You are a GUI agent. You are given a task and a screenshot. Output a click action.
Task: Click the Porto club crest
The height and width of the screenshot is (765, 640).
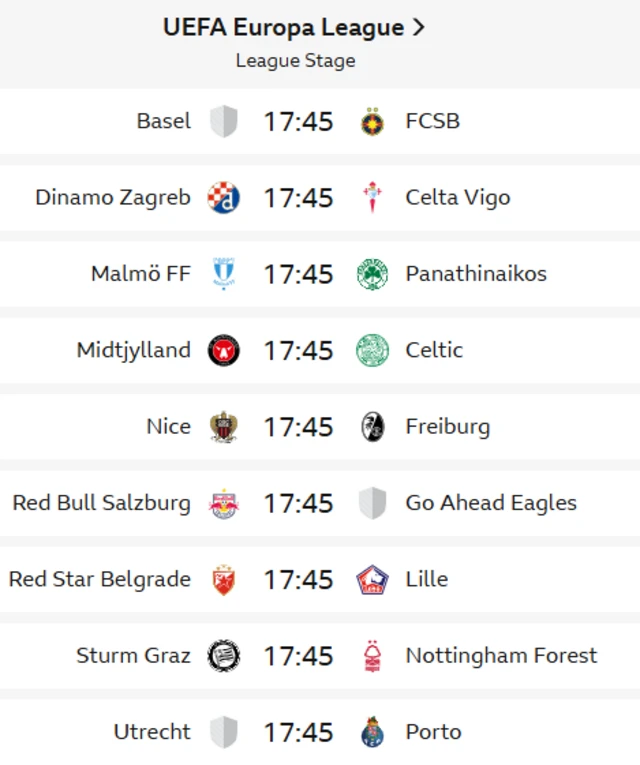(373, 732)
